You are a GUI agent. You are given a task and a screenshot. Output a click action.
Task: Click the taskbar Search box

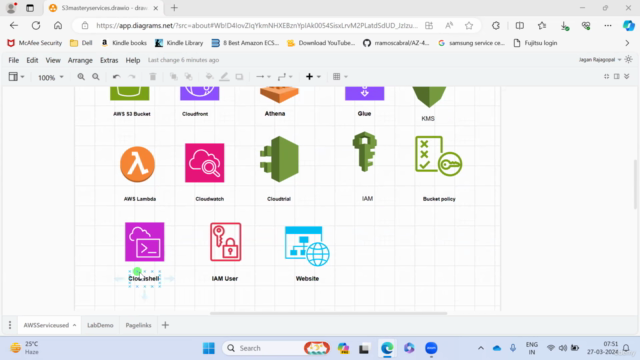pos(276,348)
